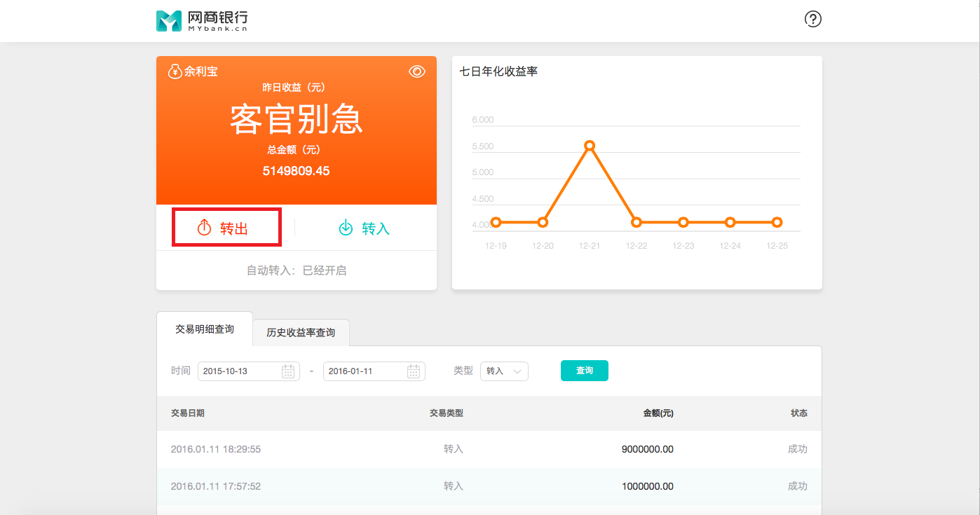Click the 12-22 chart data point

(x=637, y=222)
